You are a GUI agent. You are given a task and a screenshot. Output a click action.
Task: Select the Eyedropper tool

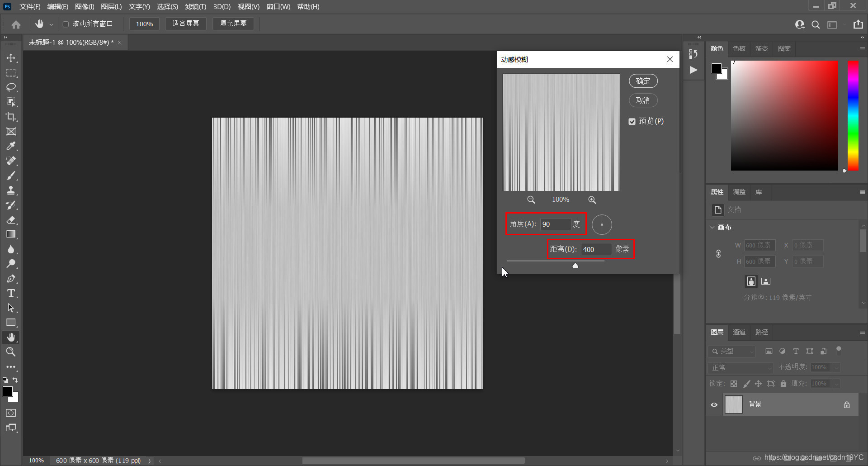[x=11, y=146]
